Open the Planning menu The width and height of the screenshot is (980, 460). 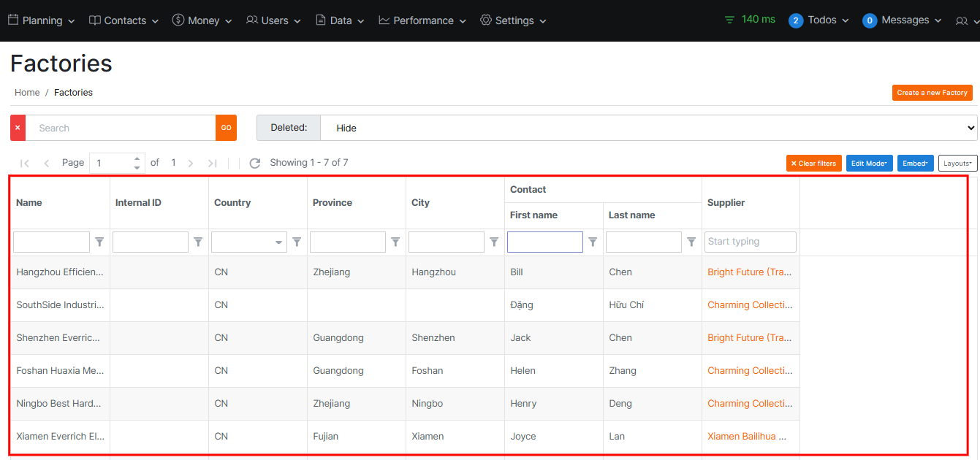click(42, 20)
